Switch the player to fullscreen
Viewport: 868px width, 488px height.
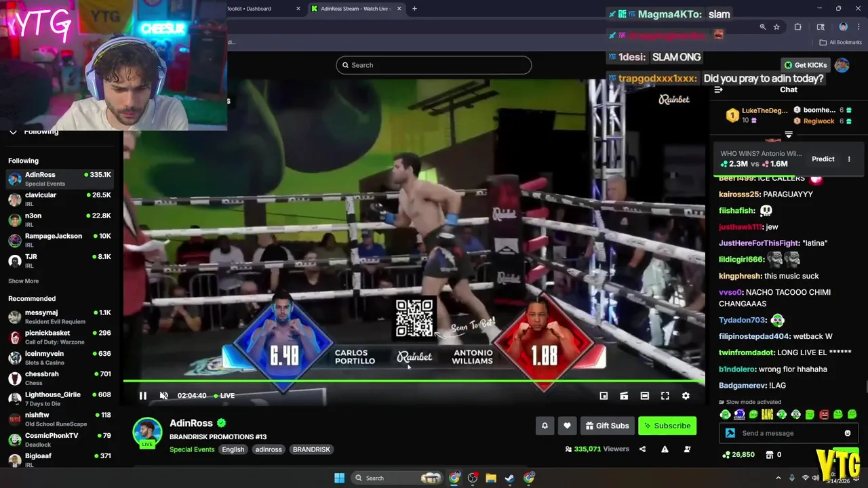pyautogui.click(x=665, y=396)
